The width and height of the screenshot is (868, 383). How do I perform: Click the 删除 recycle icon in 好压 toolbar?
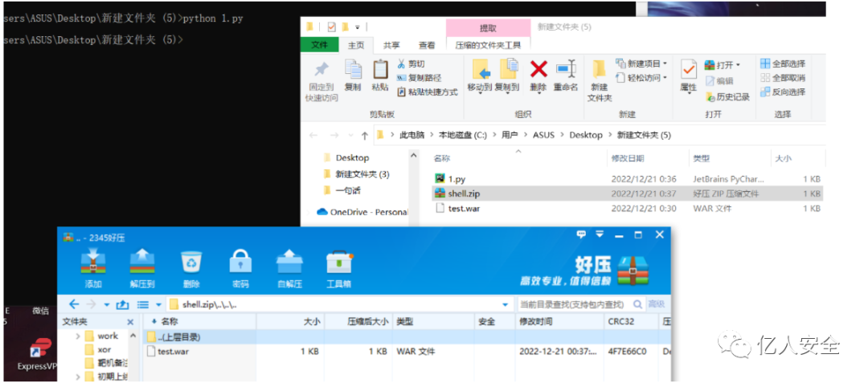191,270
